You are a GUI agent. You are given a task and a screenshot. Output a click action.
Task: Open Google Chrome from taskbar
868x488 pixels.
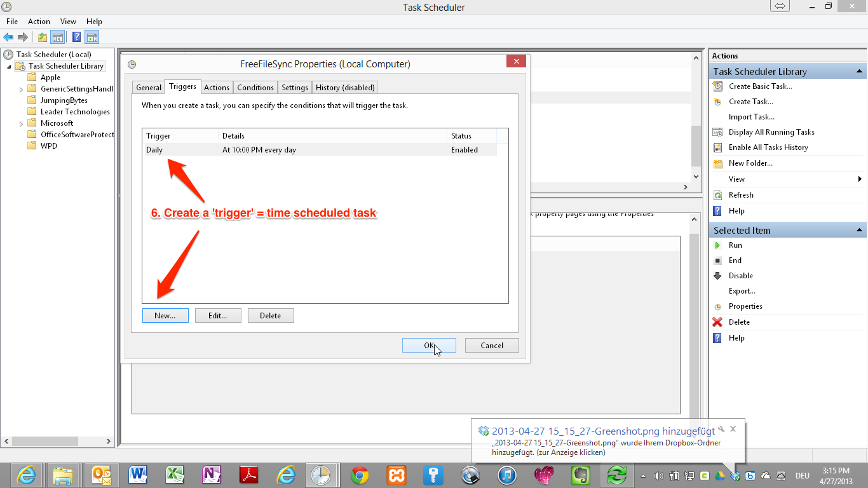point(360,475)
